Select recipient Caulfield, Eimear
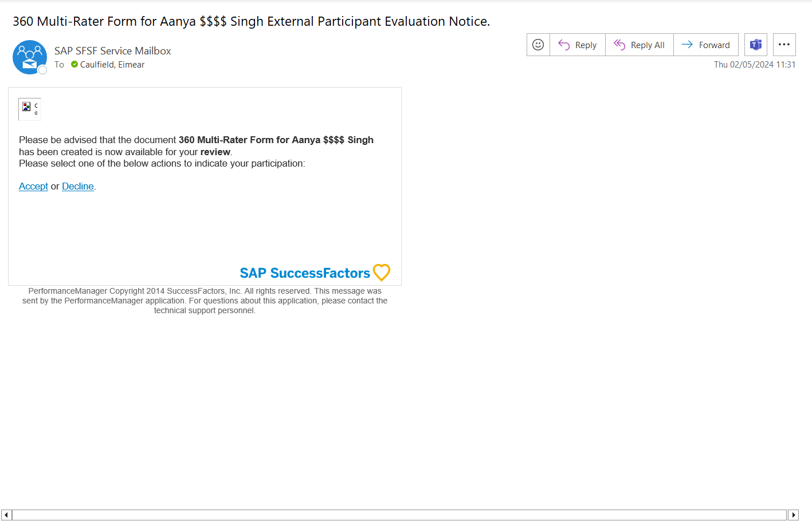Viewport: 812px width, 521px height. [112, 65]
